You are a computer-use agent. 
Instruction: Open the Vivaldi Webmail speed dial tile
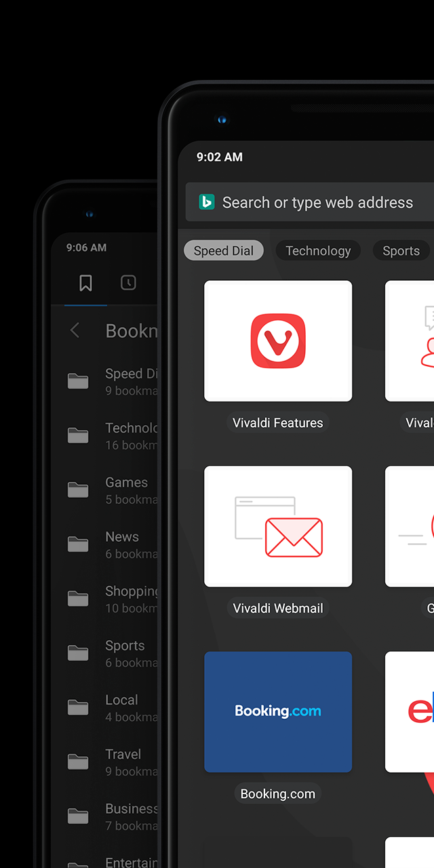(x=278, y=526)
